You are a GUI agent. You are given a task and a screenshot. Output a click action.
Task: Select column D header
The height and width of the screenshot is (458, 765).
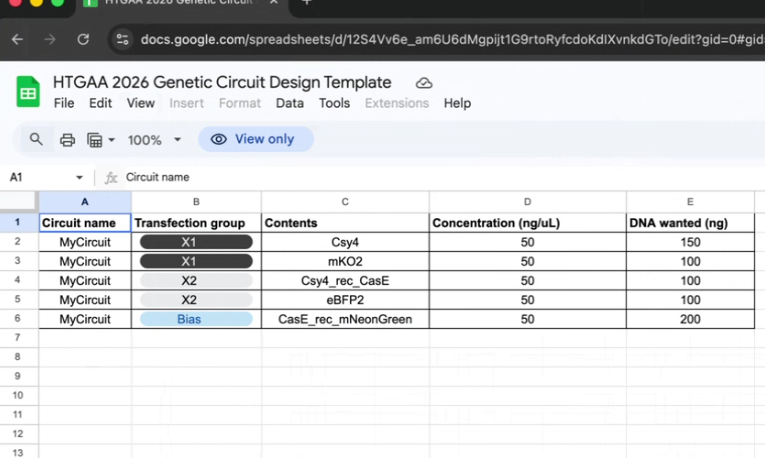coord(527,202)
